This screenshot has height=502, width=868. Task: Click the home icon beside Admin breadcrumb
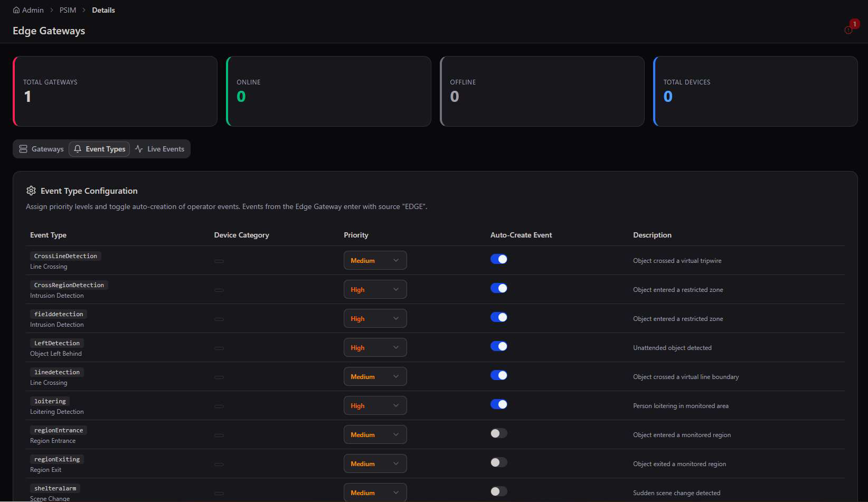coord(16,10)
